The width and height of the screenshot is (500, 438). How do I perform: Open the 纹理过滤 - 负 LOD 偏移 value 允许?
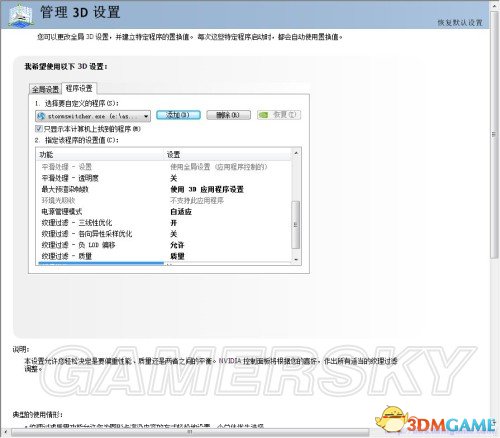coord(177,245)
